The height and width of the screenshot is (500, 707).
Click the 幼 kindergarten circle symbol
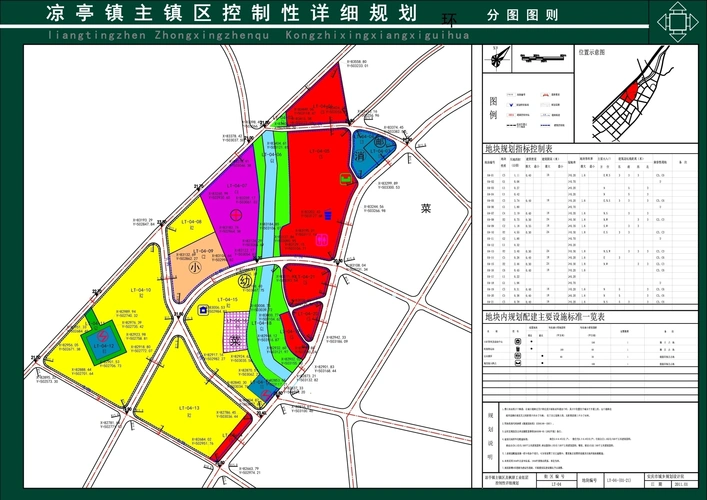click(x=243, y=281)
